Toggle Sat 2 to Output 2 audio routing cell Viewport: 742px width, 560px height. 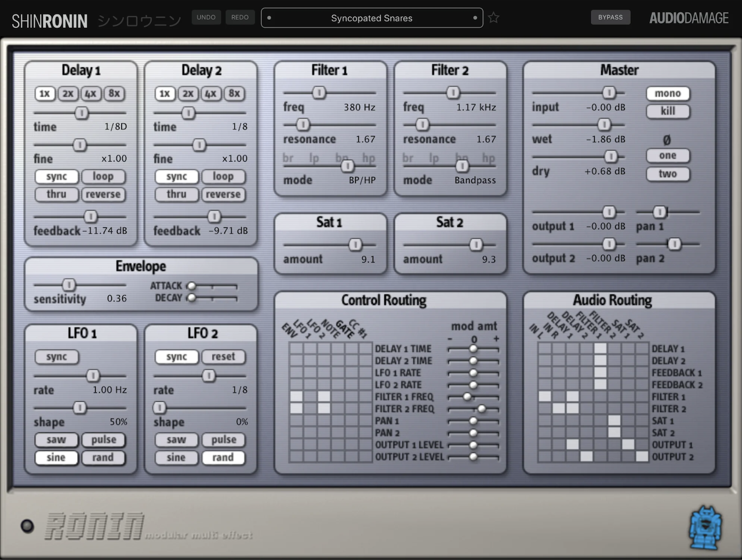tap(642, 456)
